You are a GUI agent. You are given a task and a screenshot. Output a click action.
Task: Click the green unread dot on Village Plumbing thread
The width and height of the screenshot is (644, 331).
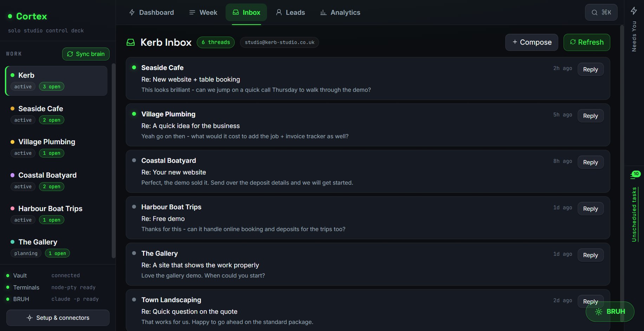(x=134, y=113)
